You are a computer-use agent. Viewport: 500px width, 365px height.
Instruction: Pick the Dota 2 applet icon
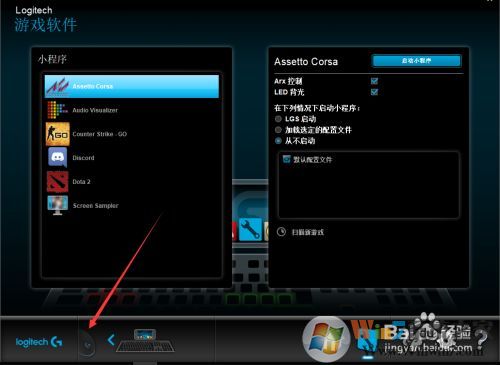point(58,182)
